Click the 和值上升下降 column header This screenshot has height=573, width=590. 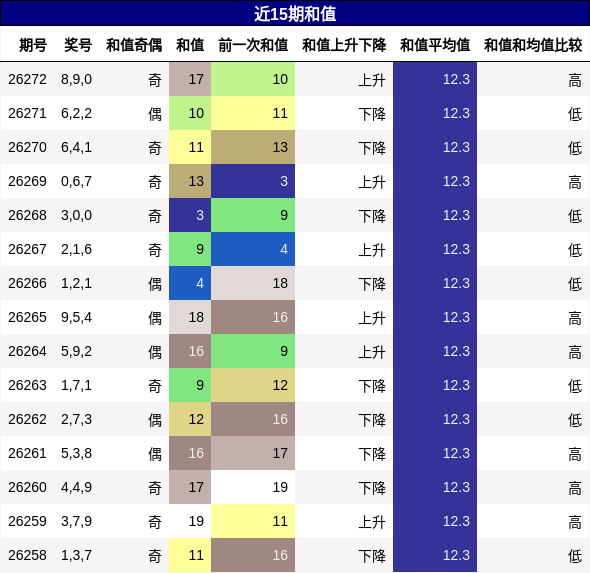click(x=344, y=45)
